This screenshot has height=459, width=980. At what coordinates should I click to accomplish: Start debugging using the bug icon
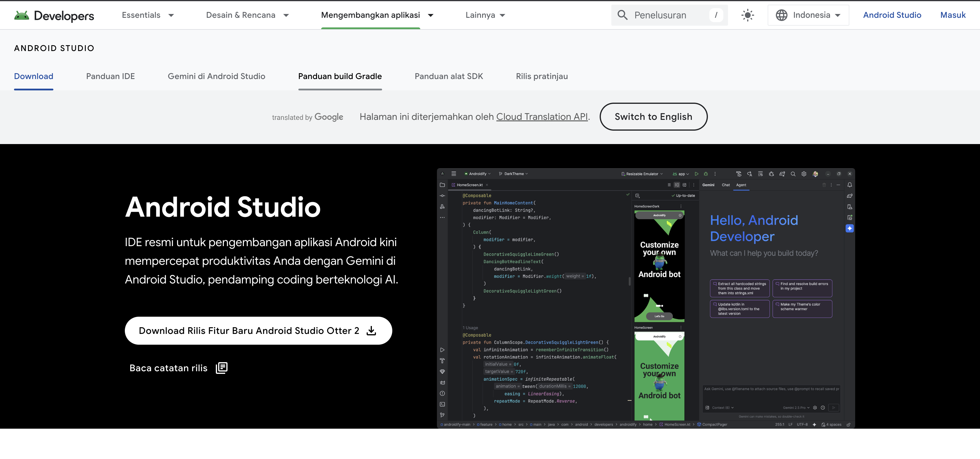[706, 174]
